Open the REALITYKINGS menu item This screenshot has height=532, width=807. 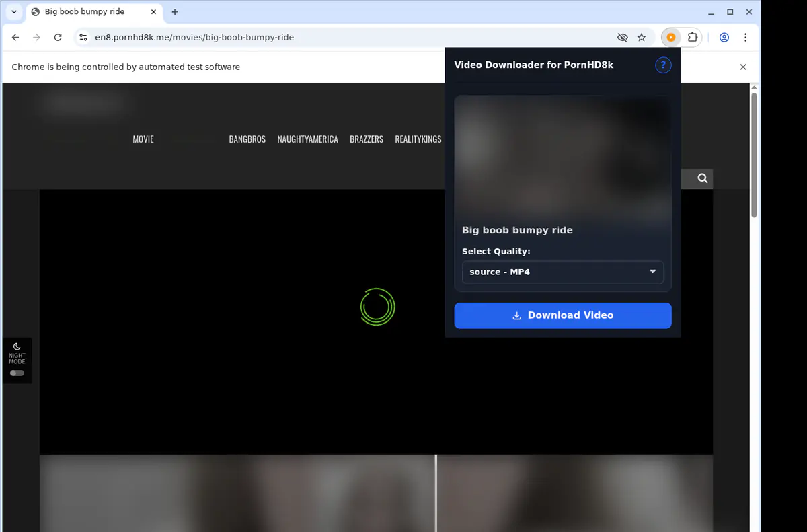click(418, 139)
